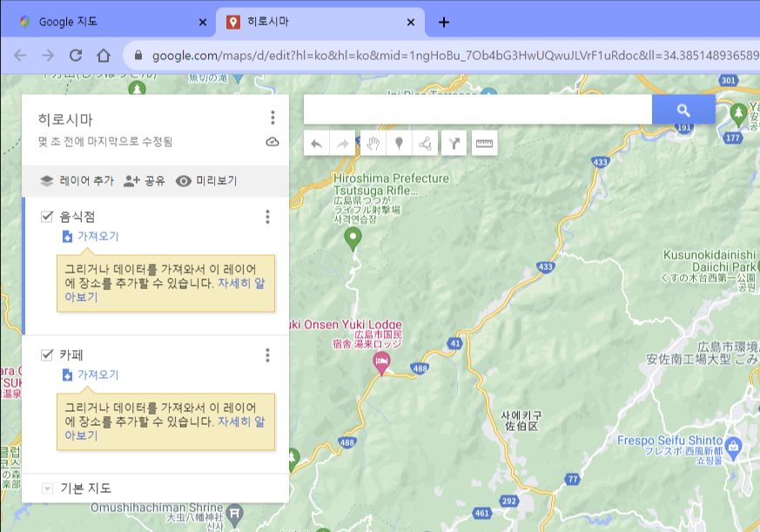The image size is (760, 532).
Task: Click the map search input field
Action: pos(478,110)
